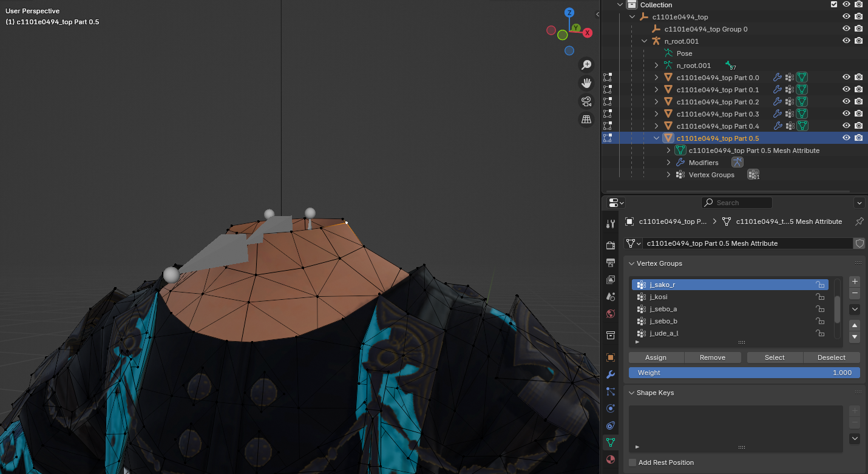Open the Object properties tab

click(611, 357)
